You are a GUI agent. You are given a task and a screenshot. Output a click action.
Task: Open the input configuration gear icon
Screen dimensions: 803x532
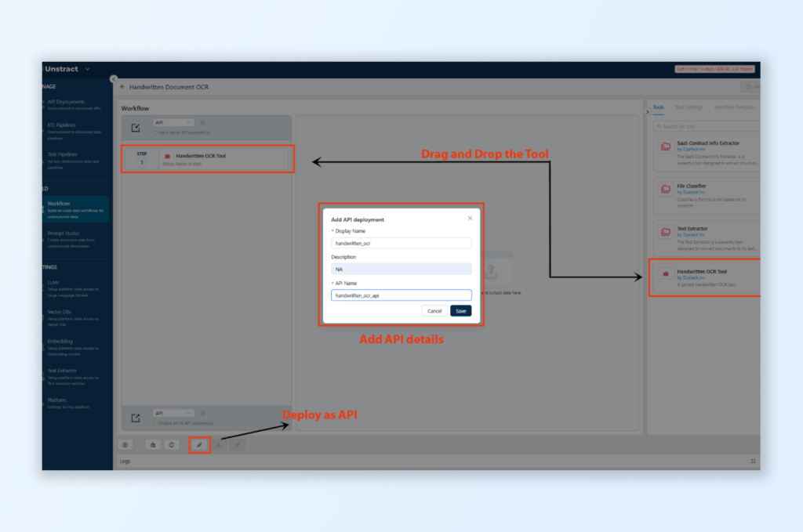202,122
